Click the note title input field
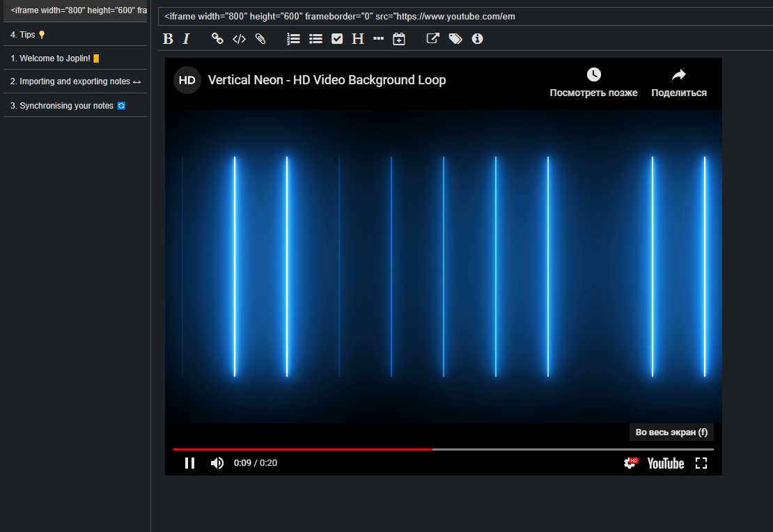The image size is (773, 532). click(x=465, y=16)
